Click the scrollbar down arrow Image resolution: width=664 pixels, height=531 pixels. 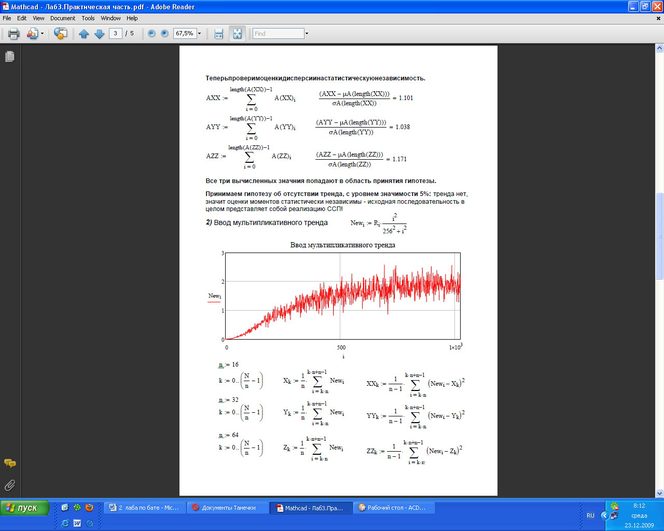pyautogui.click(x=659, y=493)
